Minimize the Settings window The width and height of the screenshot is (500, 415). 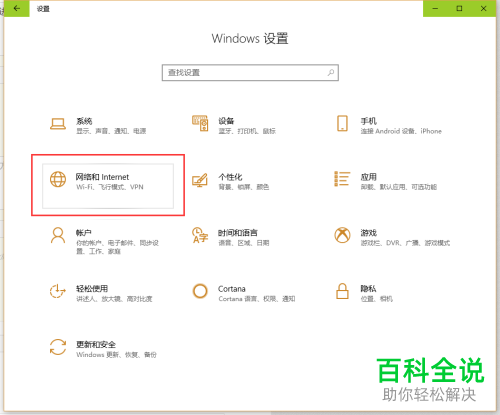point(435,8)
